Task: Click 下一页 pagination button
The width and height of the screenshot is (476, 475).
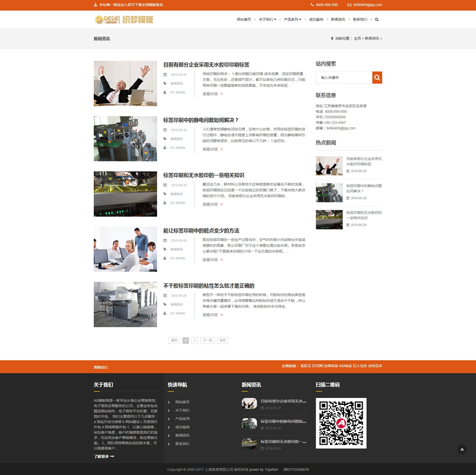Action: coord(207,341)
